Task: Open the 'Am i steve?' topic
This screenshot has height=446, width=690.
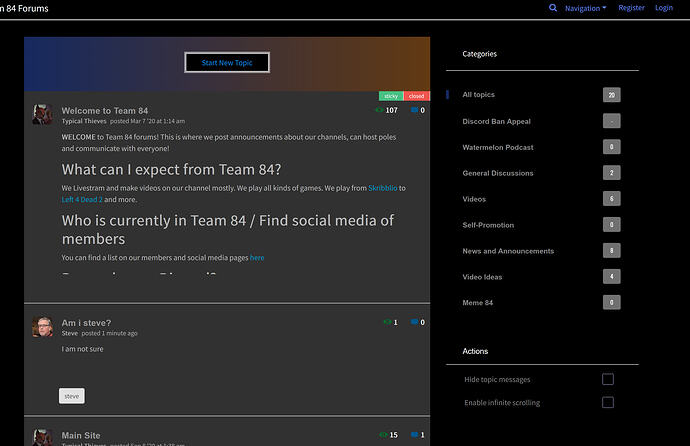Action: pyautogui.click(x=86, y=323)
